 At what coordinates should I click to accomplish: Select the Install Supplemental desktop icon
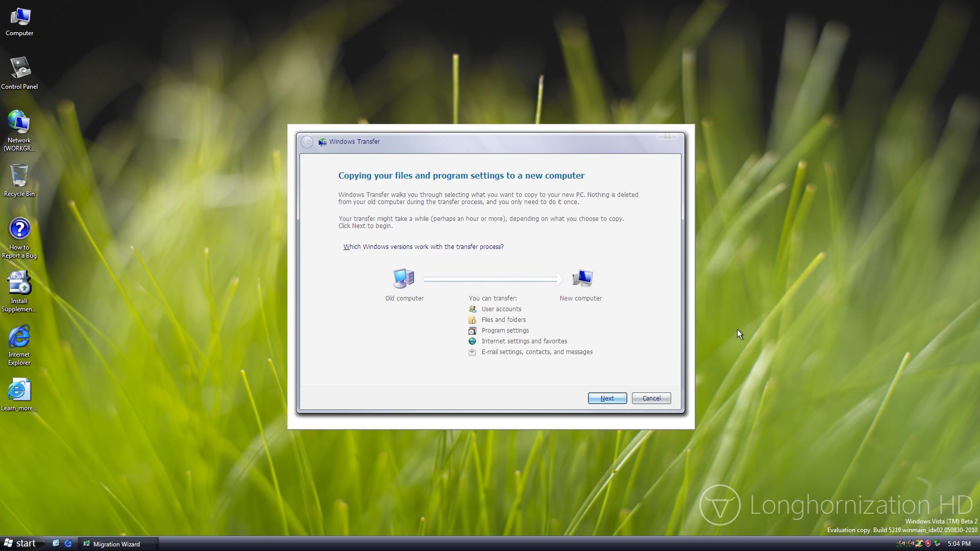pos(19,284)
